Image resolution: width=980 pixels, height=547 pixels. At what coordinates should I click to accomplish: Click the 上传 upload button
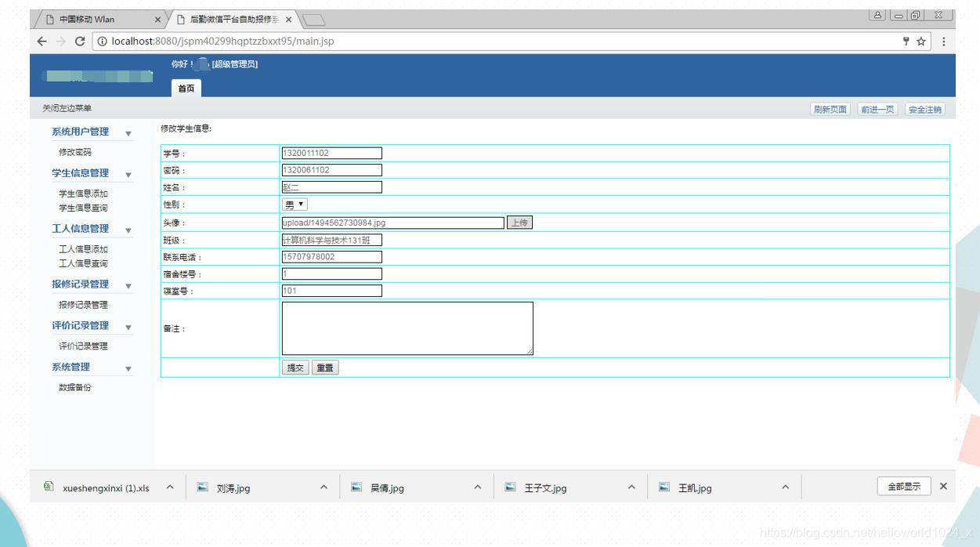coord(519,223)
